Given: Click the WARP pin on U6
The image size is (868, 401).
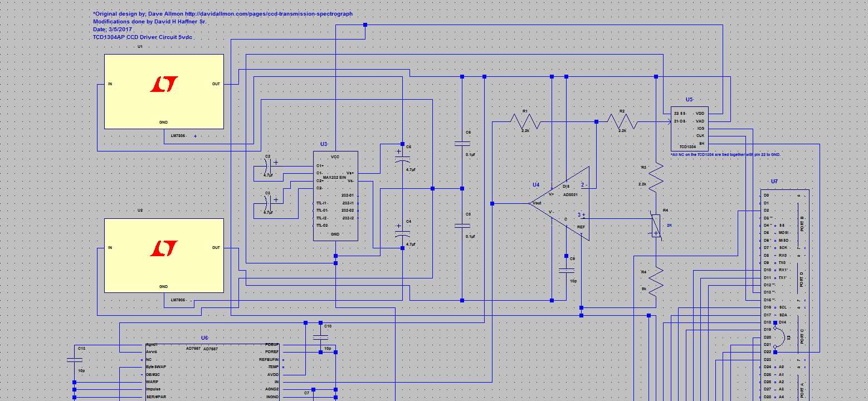Looking at the screenshot, I should tap(152, 382).
